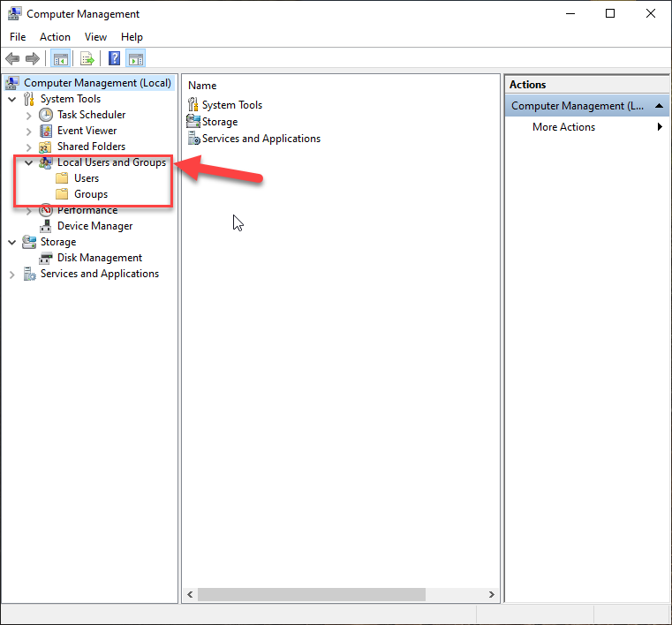
Task: Open the Groups folder
Action: (90, 194)
